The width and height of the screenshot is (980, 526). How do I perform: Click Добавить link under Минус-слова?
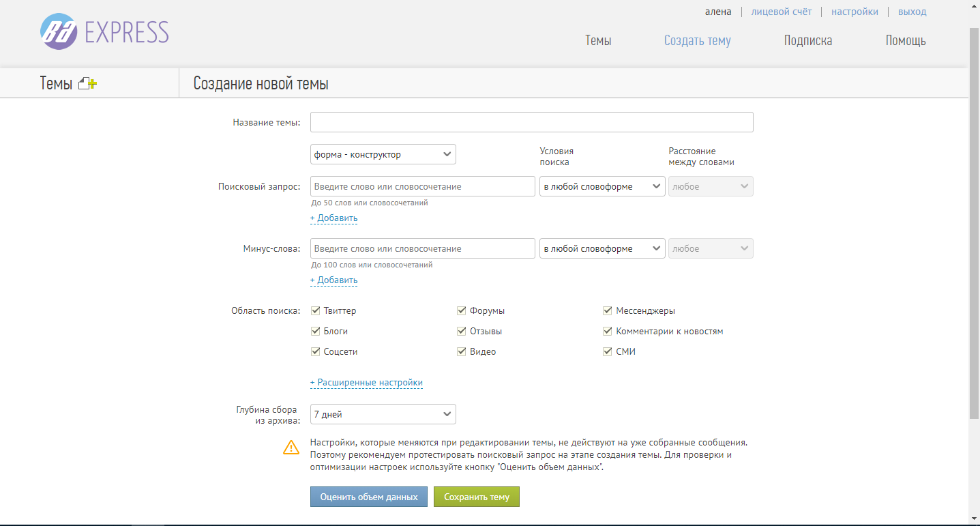point(333,280)
